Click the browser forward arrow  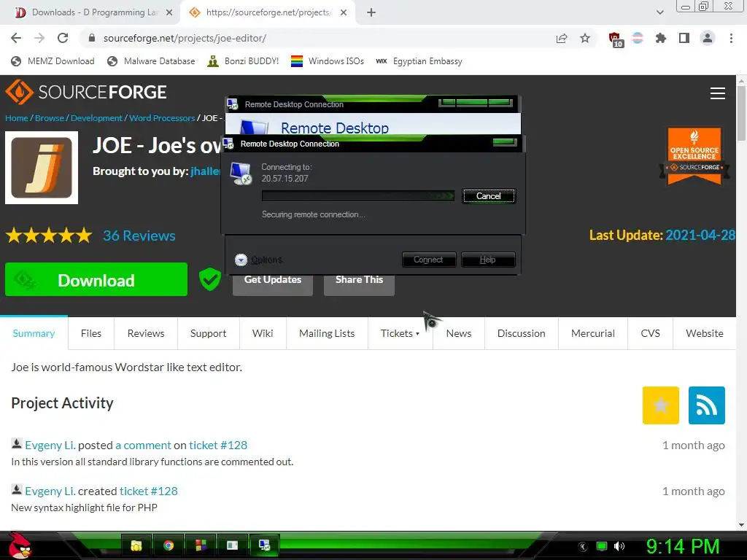coord(39,38)
